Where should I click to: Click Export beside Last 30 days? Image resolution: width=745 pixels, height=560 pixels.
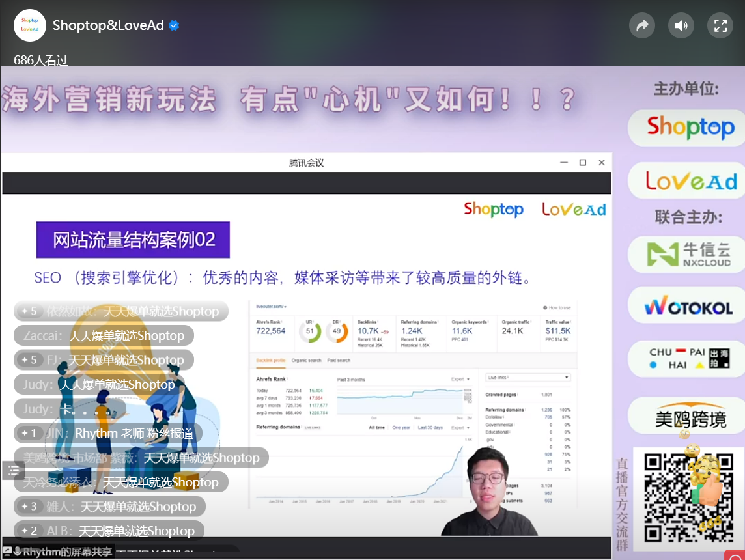tap(460, 427)
